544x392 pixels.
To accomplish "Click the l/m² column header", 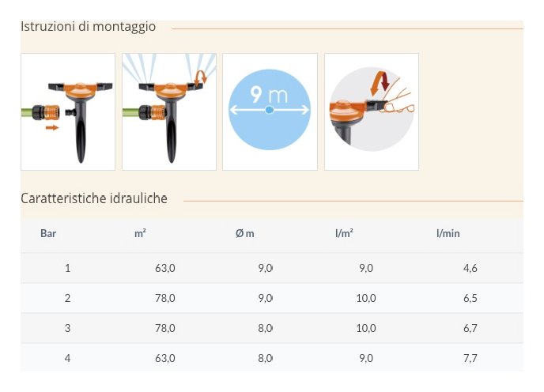I will coord(344,234).
